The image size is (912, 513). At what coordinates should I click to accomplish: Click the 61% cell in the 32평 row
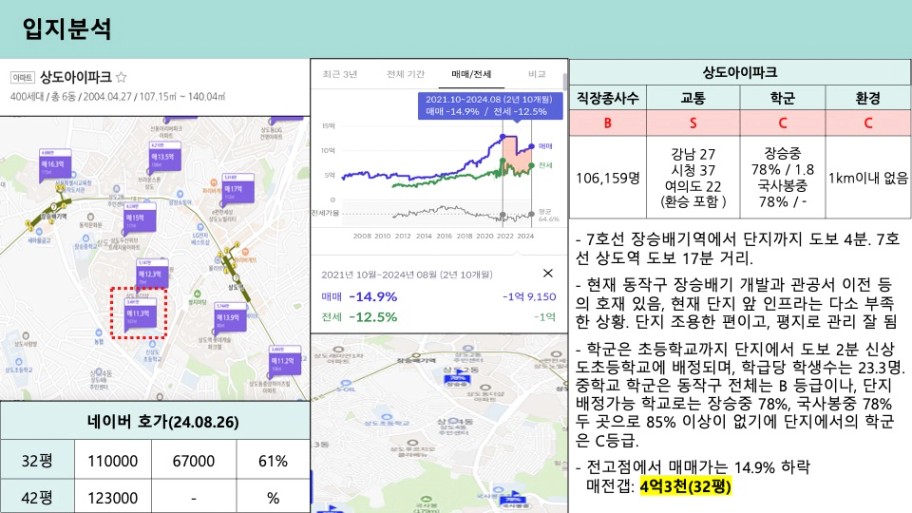pyautogui.click(x=273, y=461)
